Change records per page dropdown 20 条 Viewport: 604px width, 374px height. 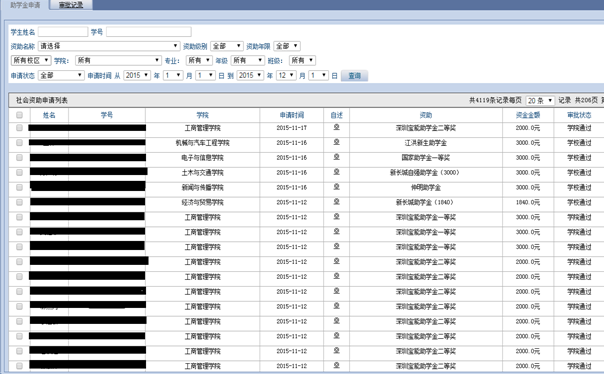pyautogui.click(x=540, y=101)
